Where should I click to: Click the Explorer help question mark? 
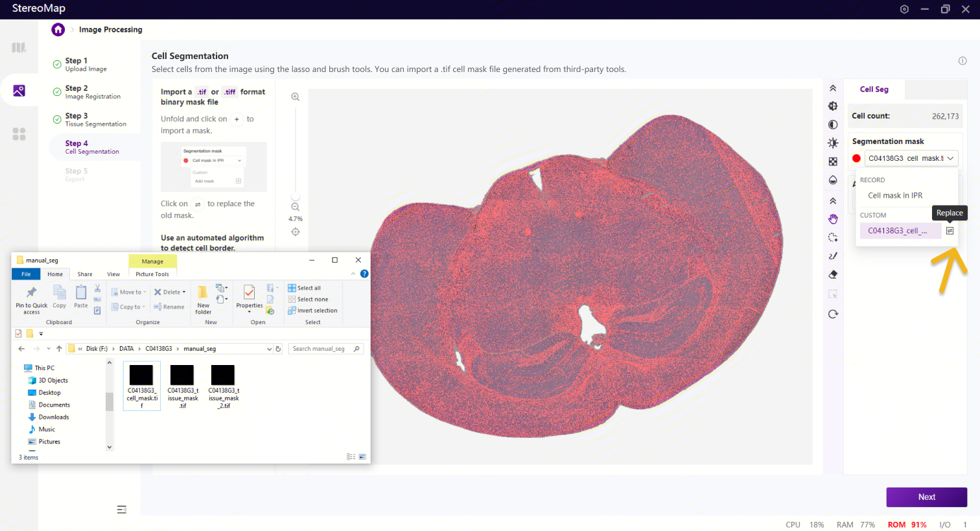[364, 274]
